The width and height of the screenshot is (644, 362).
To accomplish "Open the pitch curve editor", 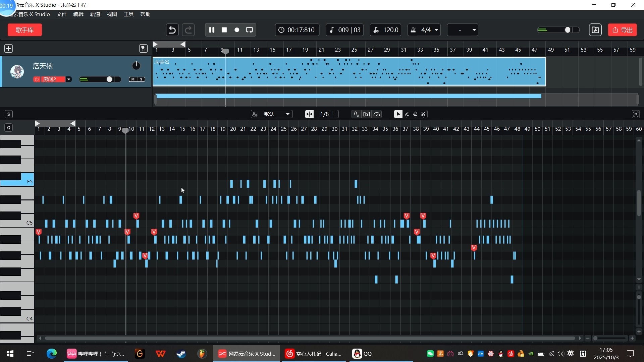I will [356, 114].
